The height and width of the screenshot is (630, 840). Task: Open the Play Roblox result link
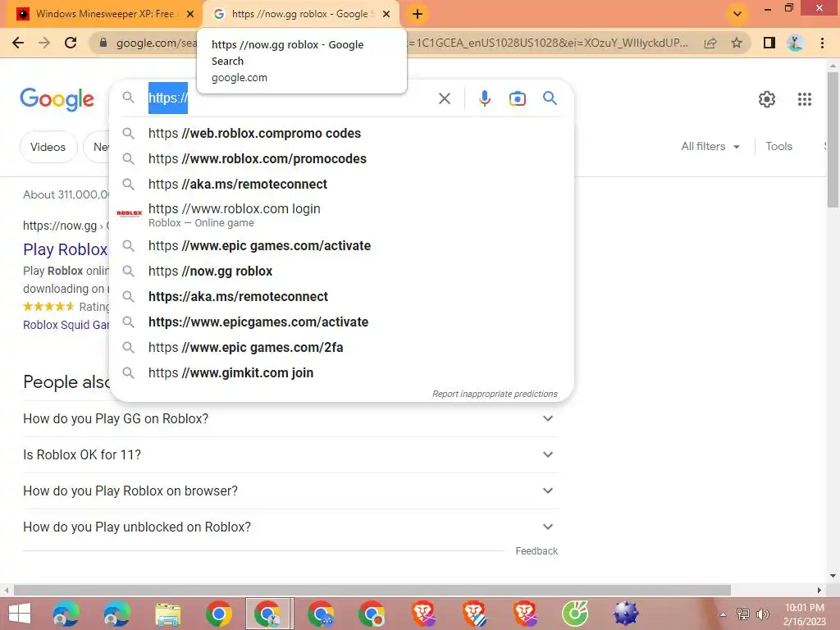click(x=66, y=249)
